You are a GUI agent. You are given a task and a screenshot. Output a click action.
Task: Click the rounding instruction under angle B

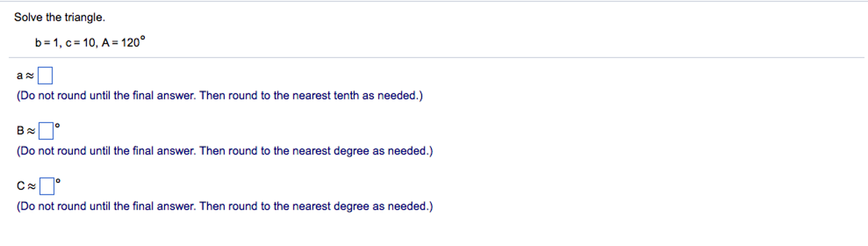click(x=225, y=151)
